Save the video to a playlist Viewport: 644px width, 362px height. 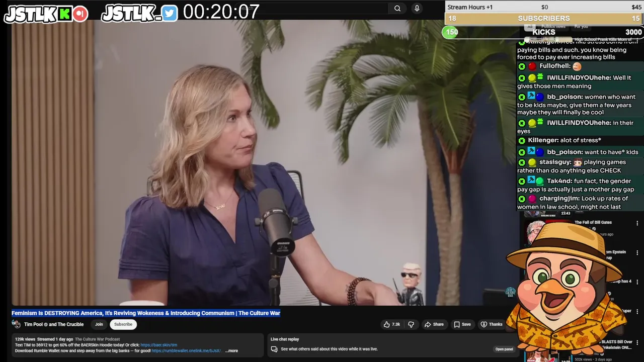point(462,324)
